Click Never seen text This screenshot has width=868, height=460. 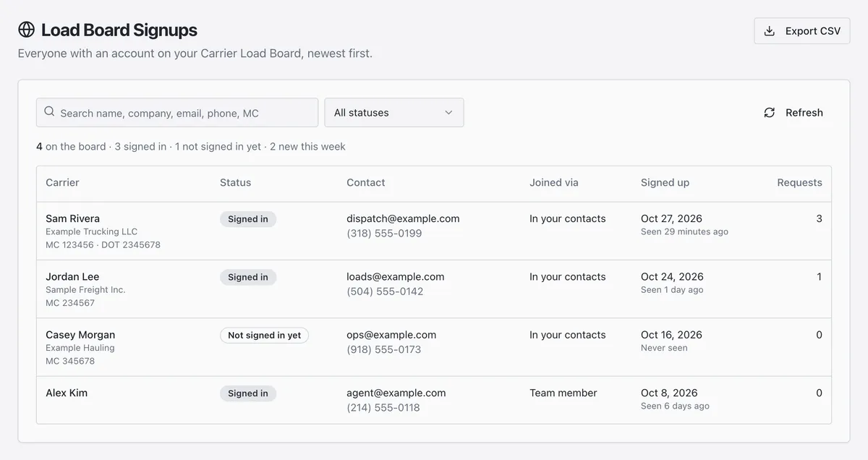[664, 348]
